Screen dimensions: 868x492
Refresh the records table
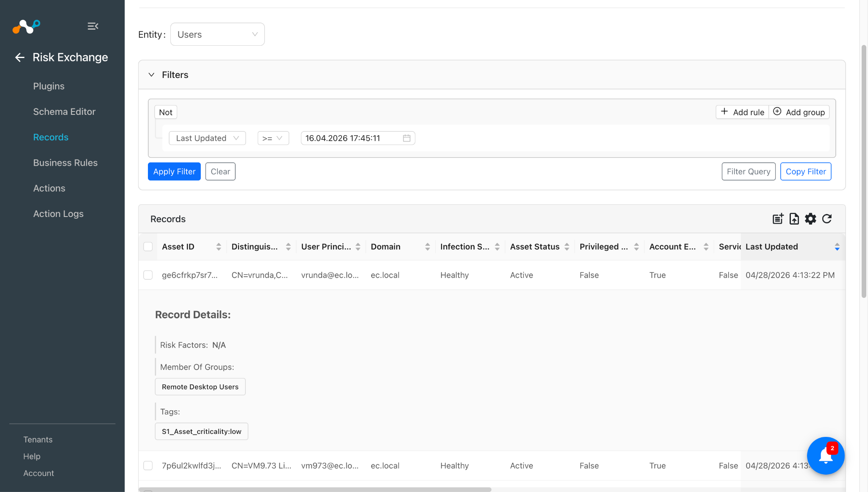pos(827,219)
